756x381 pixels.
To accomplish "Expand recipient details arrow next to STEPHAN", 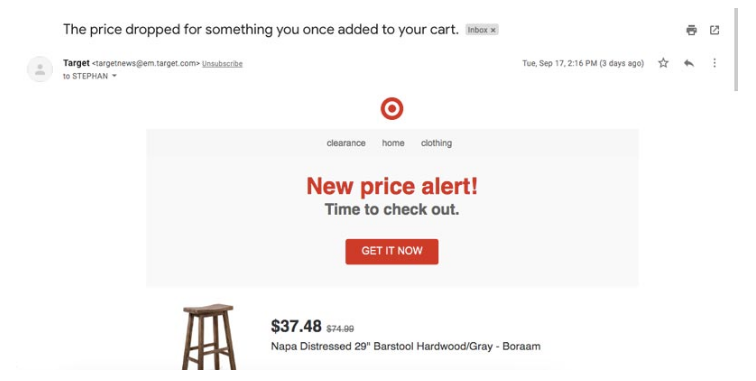I will pos(114,76).
